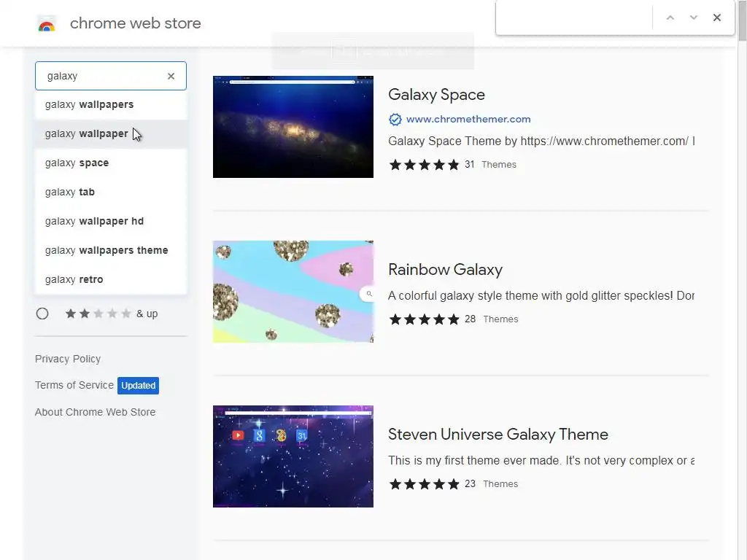Close the find-in-page bar
The image size is (747, 560).
click(717, 17)
